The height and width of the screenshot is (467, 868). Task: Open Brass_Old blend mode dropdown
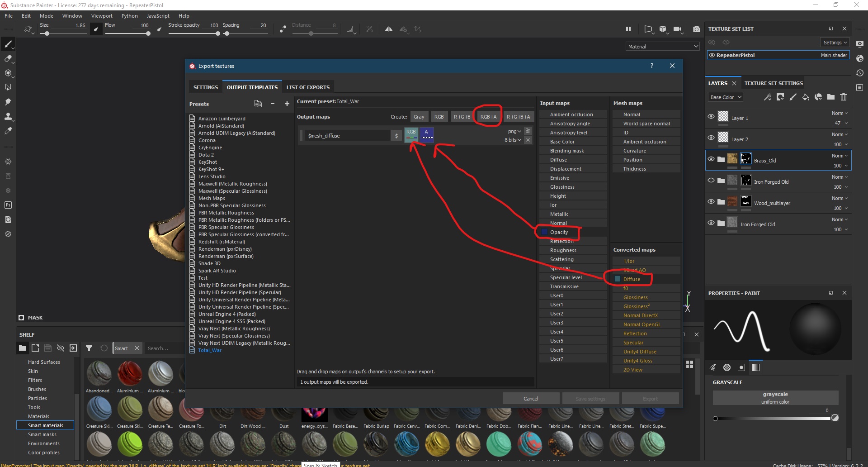[840, 156]
